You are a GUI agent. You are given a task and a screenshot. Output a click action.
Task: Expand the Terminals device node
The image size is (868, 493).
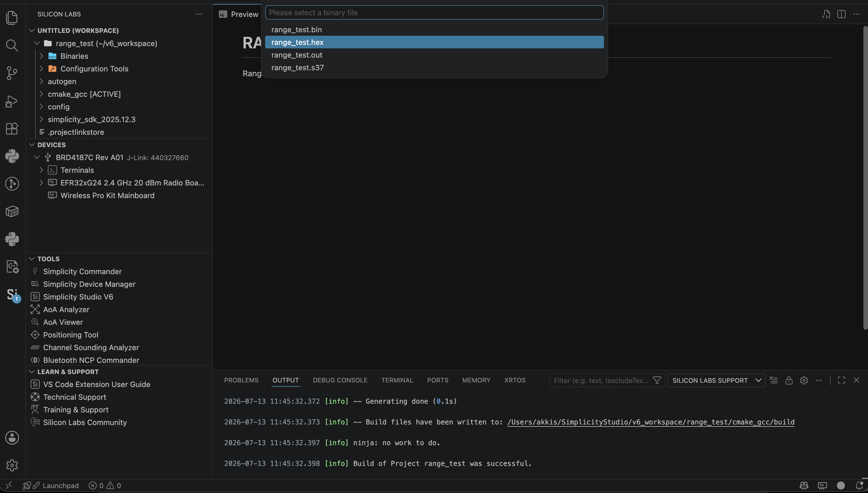41,170
